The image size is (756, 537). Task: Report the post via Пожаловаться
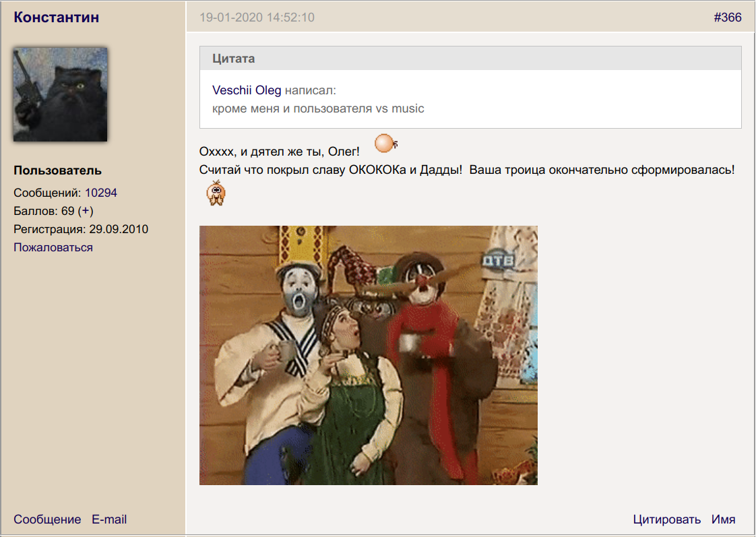tap(53, 247)
